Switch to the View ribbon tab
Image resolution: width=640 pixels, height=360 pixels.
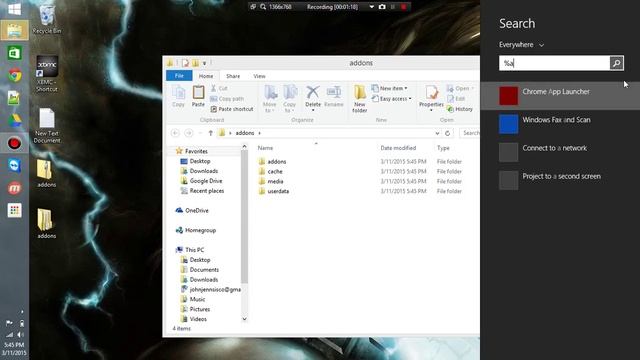pyautogui.click(x=259, y=76)
